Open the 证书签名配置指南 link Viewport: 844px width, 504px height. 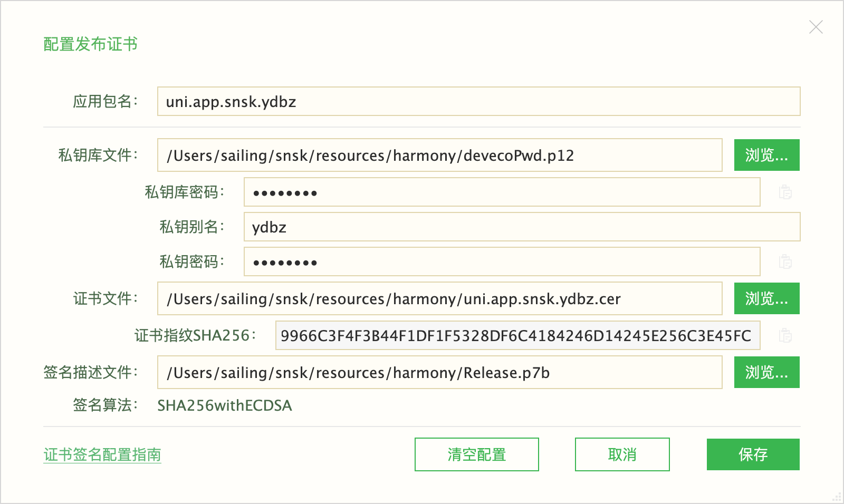(x=102, y=454)
